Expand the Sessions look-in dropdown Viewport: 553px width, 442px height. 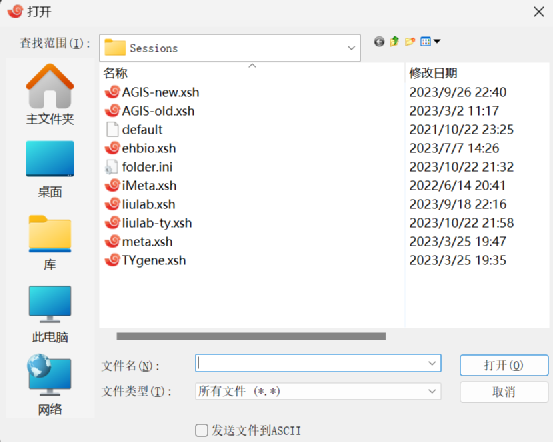(x=351, y=48)
